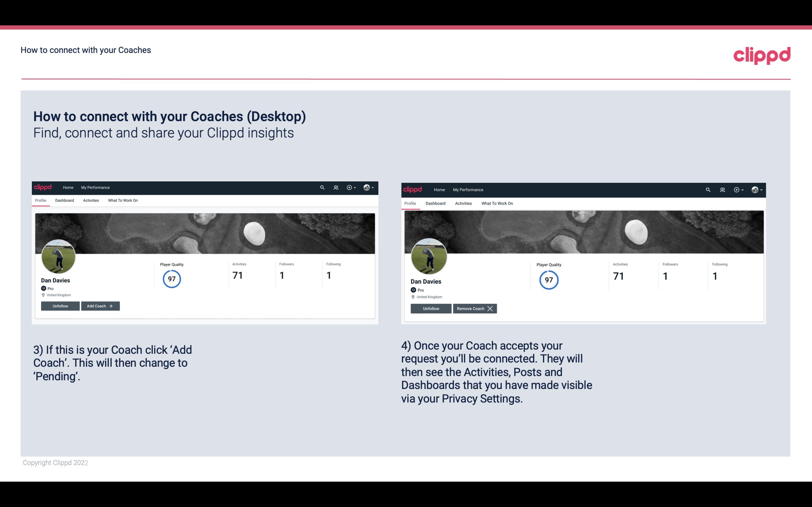Select the Dashboard tab in right screenshot
The width and height of the screenshot is (812, 507).
click(435, 203)
